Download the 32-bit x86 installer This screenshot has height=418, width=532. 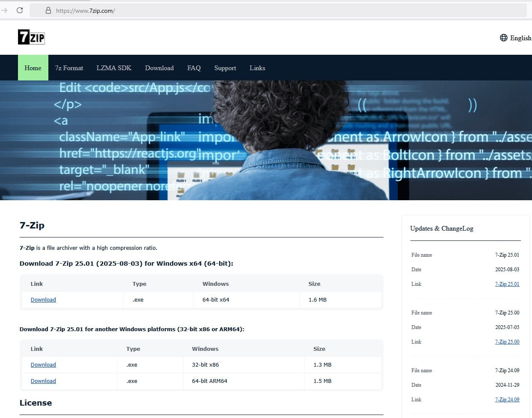[x=43, y=365]
